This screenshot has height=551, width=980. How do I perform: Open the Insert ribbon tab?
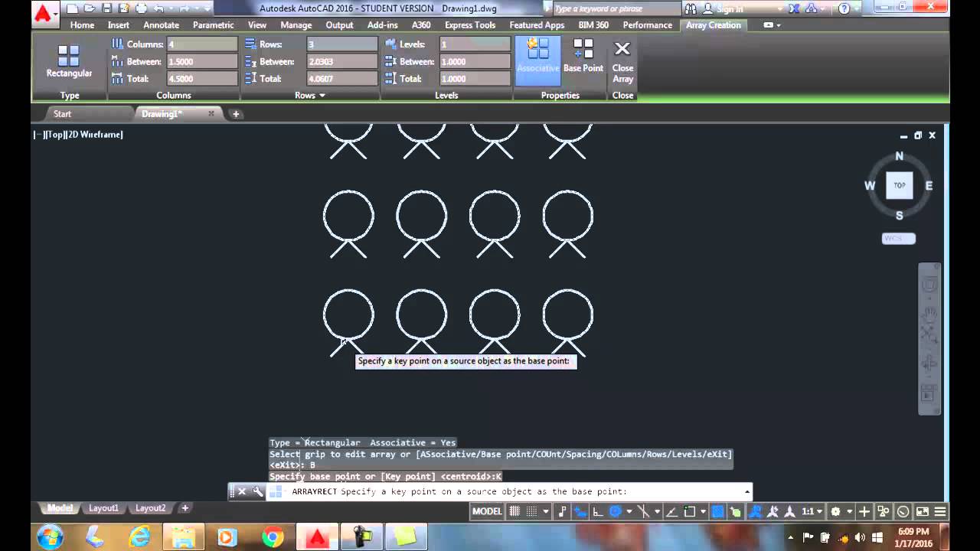[x=118, y=25]
